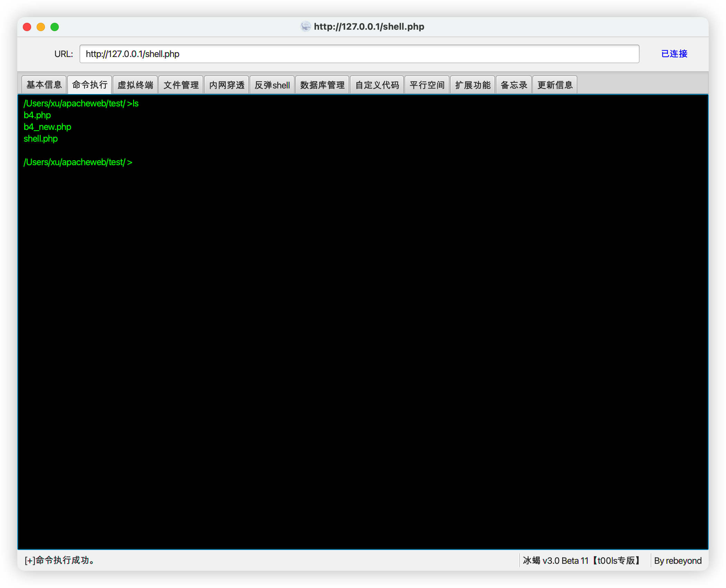Viewport: 726px width, 588px height.
Task: Click the 已连接 connection status link
Action: point(673,54)
